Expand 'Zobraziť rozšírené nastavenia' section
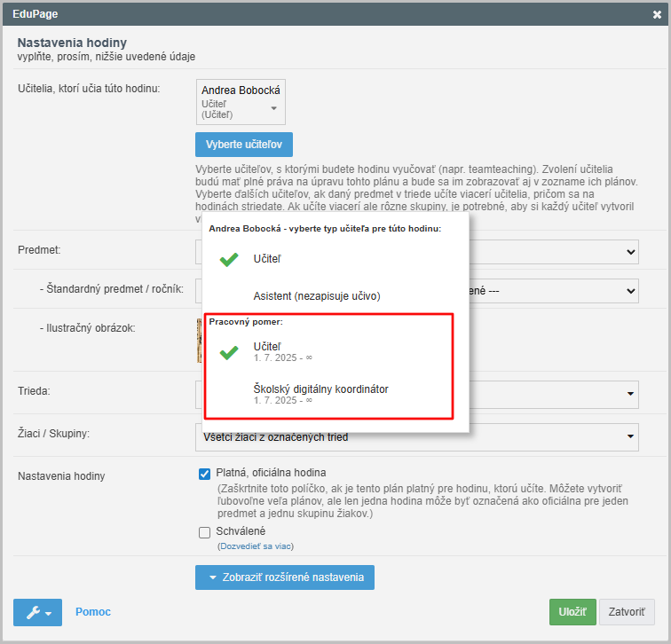Screen dimensions: 671x644 pos(285,577)
